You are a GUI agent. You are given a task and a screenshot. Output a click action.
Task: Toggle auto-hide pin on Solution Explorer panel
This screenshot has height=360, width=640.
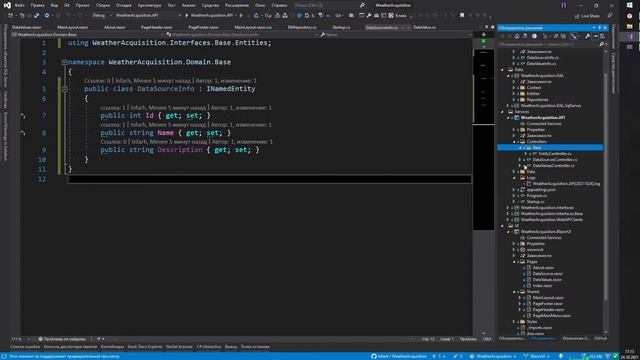[x=599, y=28]
